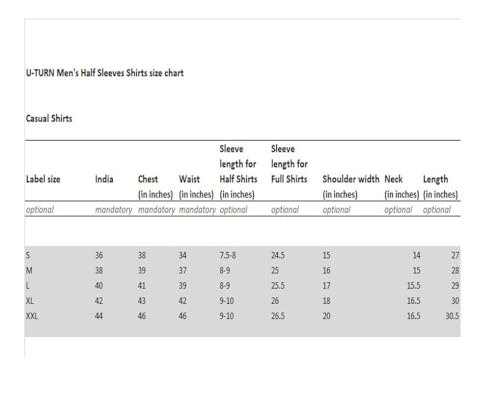Select the India column header
This screenshot has width=500, height=393.
click(x=104, y=179)
